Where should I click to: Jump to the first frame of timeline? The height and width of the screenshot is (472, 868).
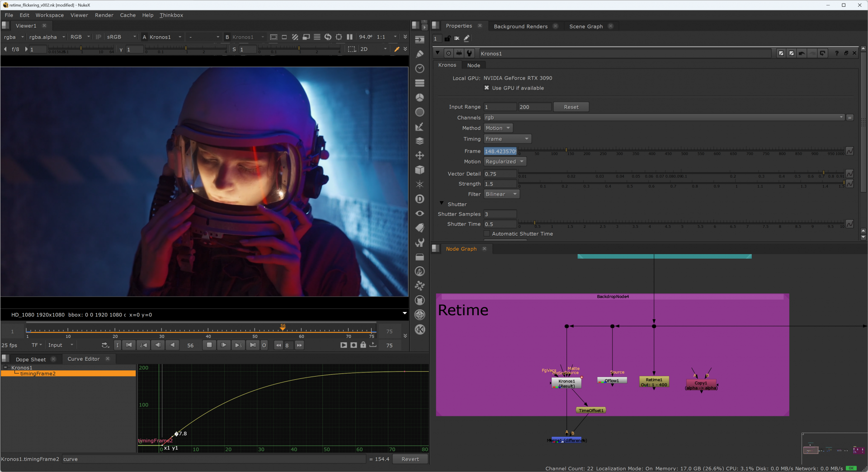[x=129, y=345]
